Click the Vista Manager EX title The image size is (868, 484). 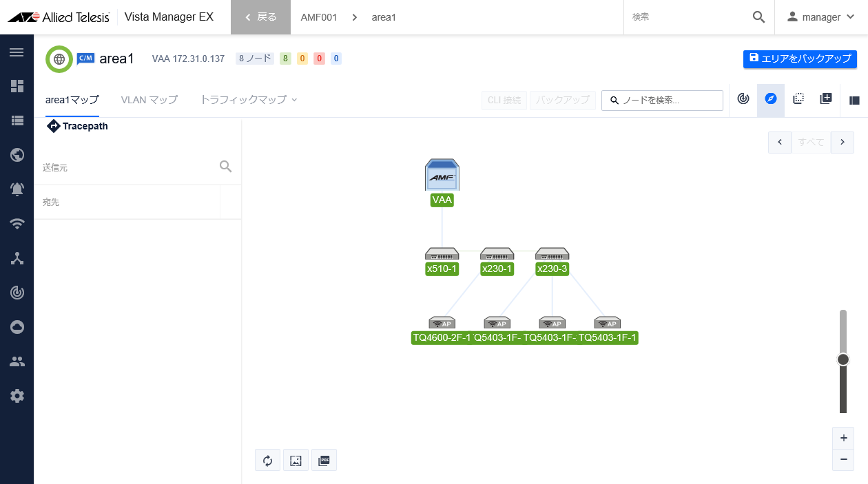pyautogui.click(x=169, y=17)
